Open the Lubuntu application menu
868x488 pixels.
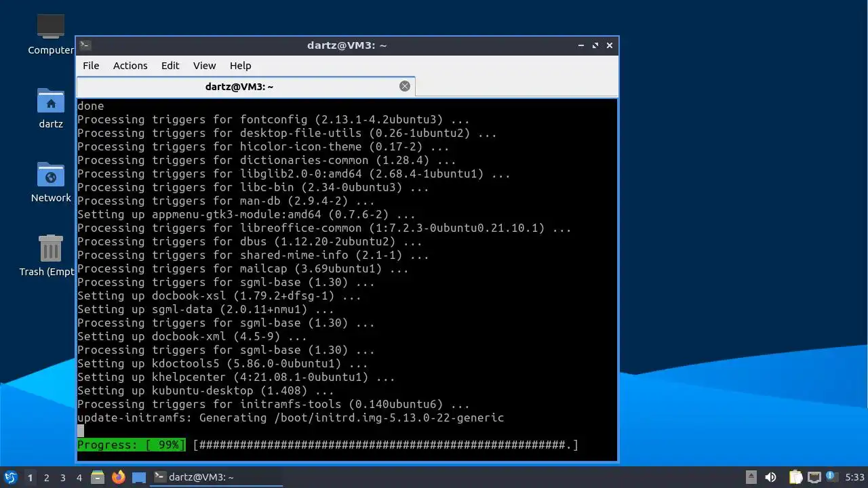(x=10, y=477)
